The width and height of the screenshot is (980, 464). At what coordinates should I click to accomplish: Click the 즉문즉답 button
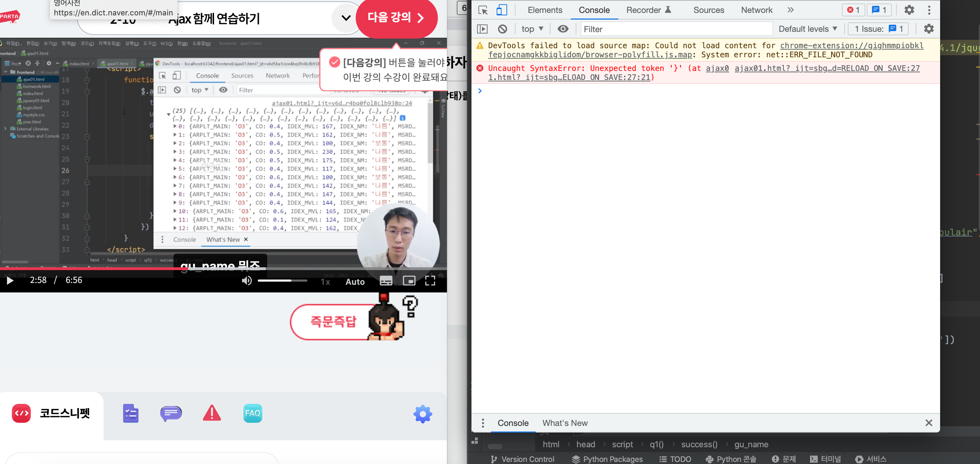(333, 321)
